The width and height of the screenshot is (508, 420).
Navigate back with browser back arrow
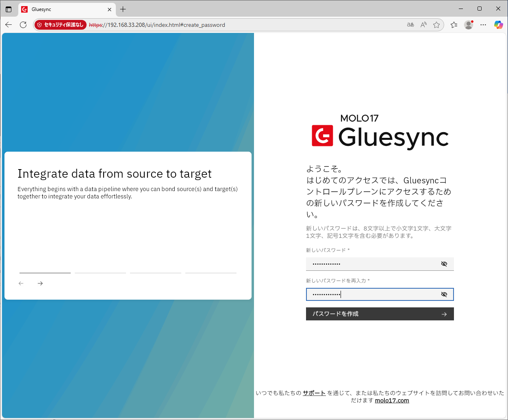(x=9, y=25)
